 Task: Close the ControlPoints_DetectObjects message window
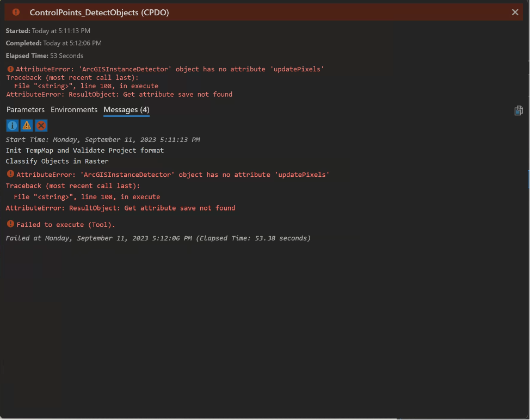(x=515, y=12)
